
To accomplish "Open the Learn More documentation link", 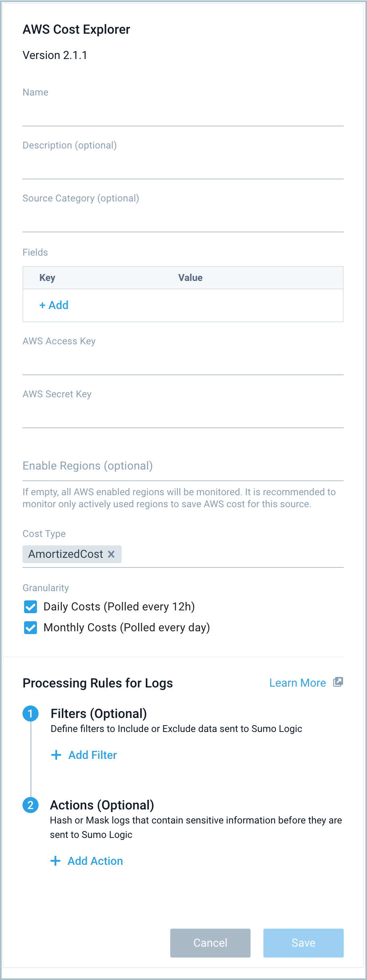I will click(298, 683).
